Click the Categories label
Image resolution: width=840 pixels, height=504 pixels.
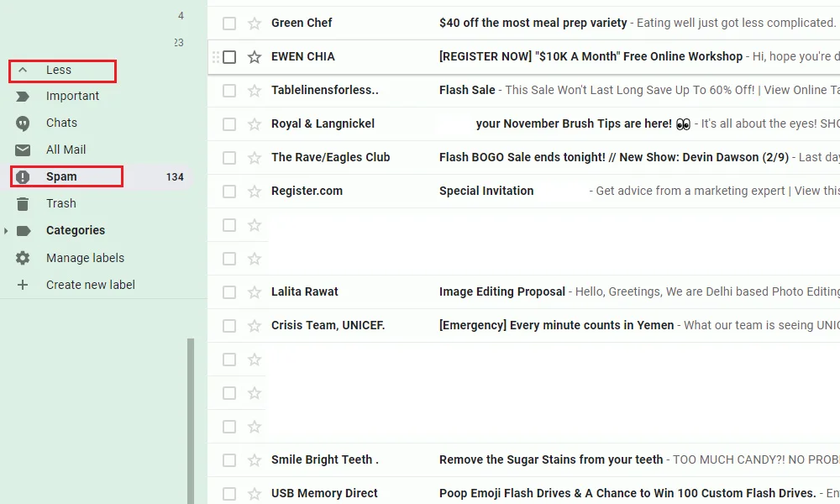pyautogui.click(x=76, y=230)
